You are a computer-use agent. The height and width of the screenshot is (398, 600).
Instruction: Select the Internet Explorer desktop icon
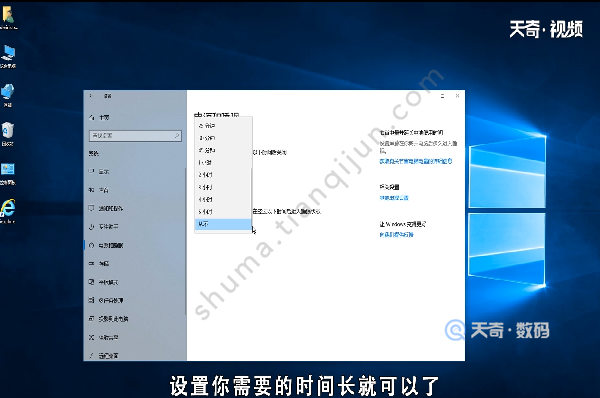tap(8, 211)
